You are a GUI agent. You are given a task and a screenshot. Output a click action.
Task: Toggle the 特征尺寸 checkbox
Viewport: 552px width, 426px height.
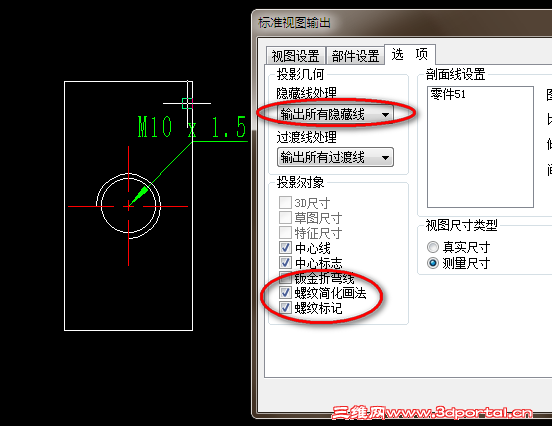tap(285, 233)
